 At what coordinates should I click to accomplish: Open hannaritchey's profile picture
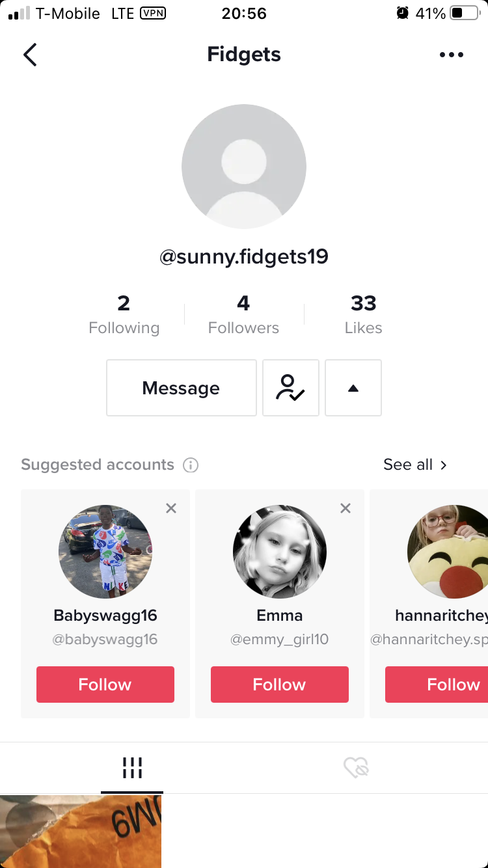click(448, 552)
